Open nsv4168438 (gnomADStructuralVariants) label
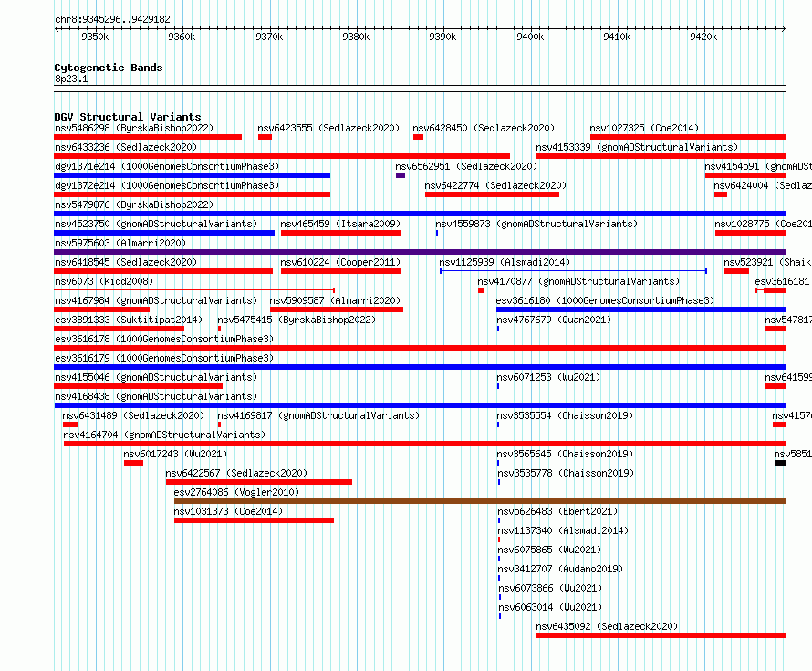The image size is (812, 671). pyautogui.click(x=156, y=396)
